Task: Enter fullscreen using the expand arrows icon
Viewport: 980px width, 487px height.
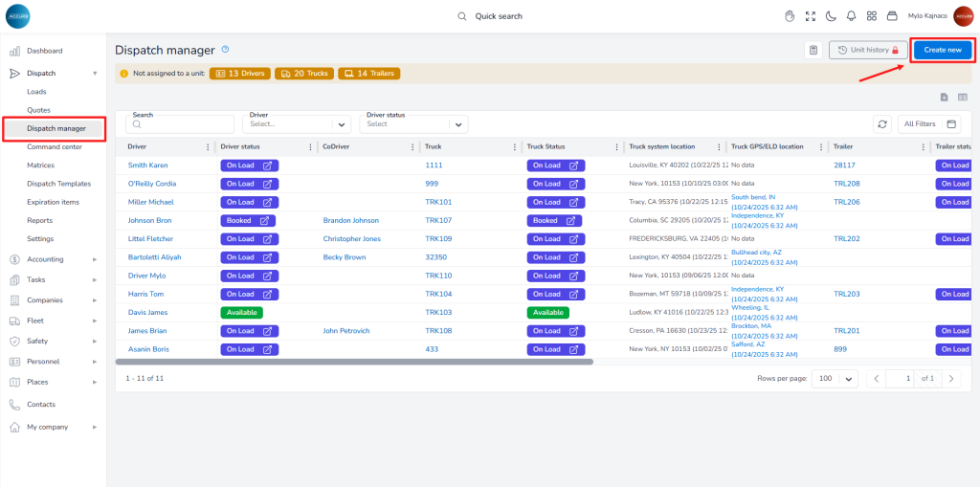Action: (811, 16)
